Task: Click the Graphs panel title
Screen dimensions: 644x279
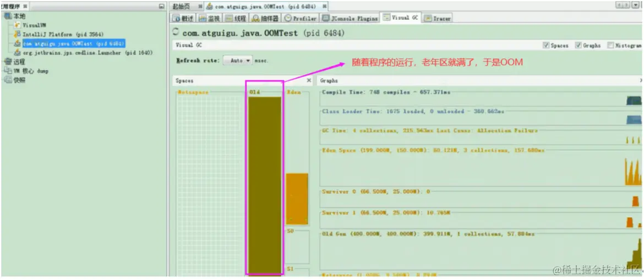Action: tap(329, 81)
